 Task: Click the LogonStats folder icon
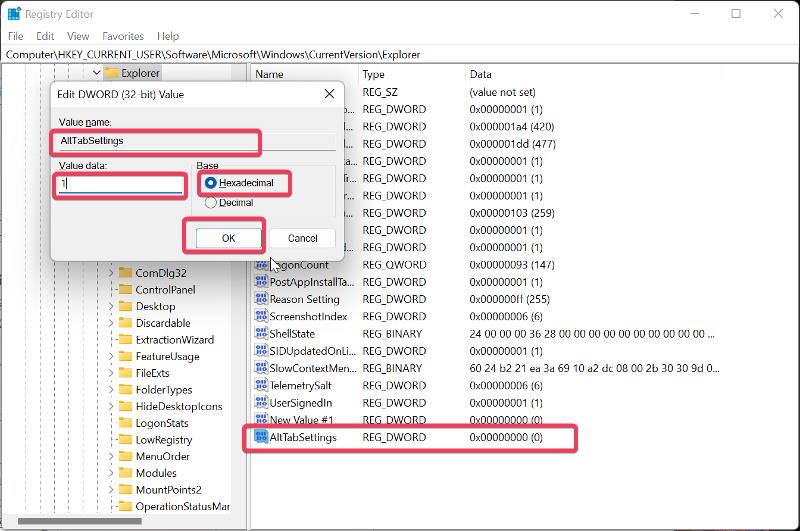(x=126, y=423)
